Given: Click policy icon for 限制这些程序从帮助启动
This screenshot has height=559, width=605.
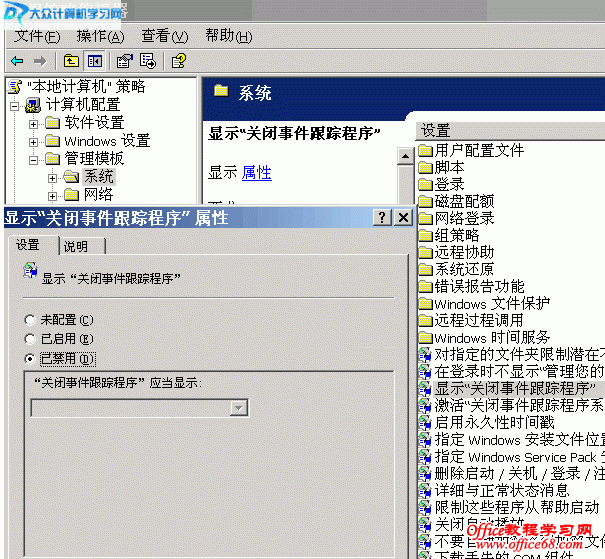Looking at the screenshot, I should tap(425, 507).
